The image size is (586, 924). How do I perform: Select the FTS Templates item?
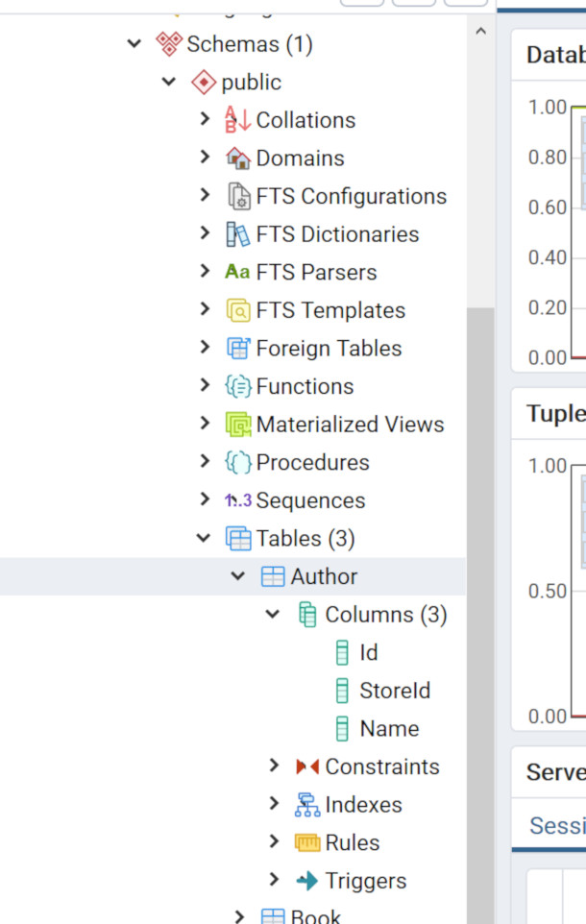click(x=330, y=310)
